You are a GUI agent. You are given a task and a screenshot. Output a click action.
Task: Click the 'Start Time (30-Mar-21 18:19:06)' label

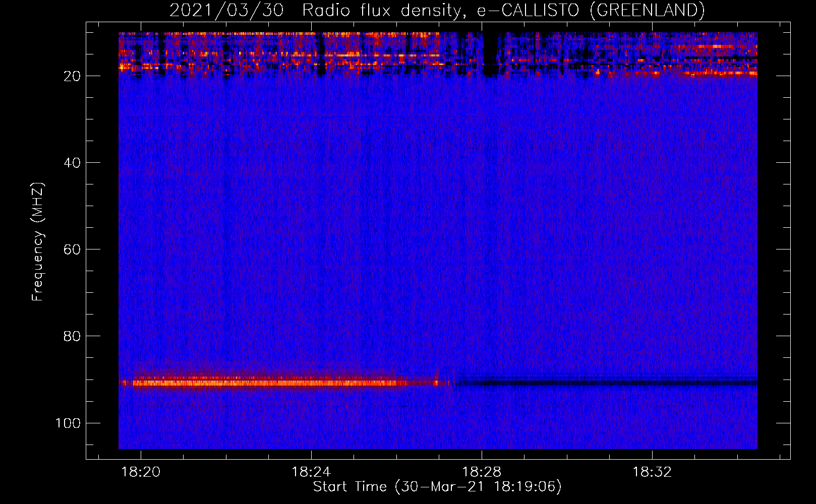pos(437,487)
